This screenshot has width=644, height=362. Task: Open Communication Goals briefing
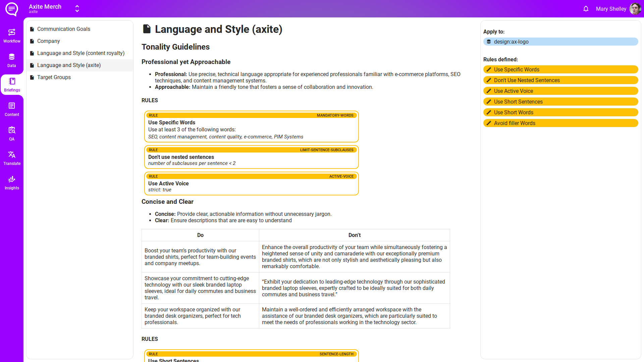pyautogui.click(x=63, y=29)
